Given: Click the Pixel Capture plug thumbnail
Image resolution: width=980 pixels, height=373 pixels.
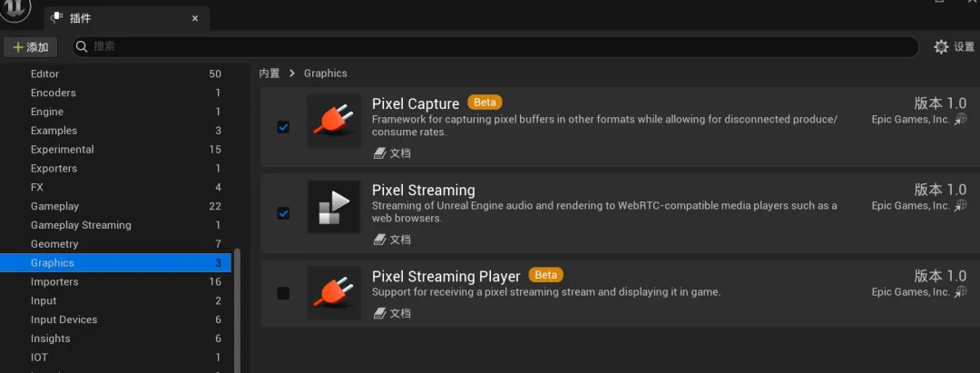Looking at the screenshot, I should (x=334, y=120).
